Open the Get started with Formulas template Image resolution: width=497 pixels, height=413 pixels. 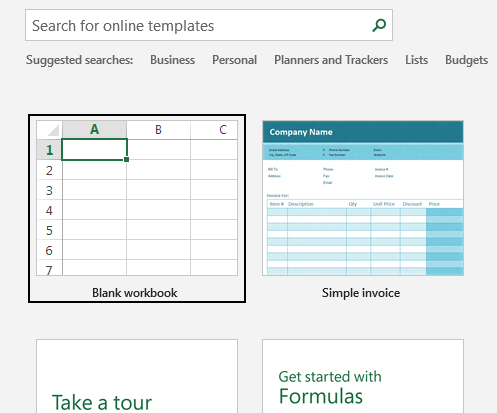363,376
